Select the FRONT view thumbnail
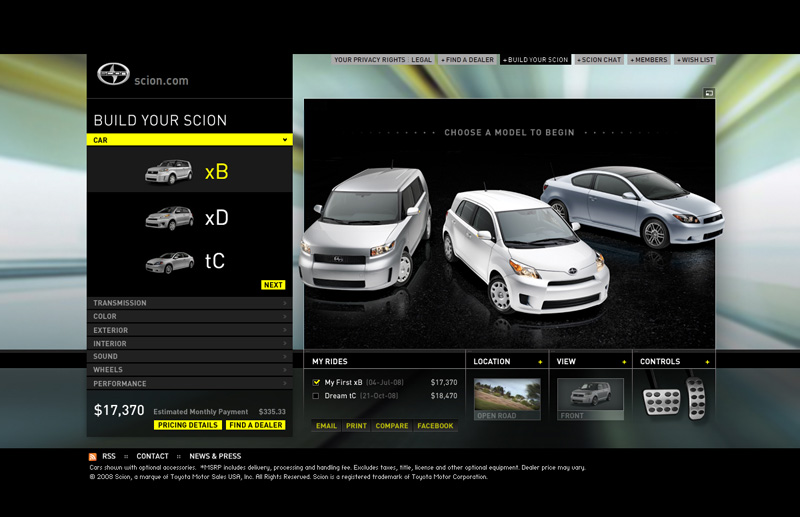Viewport: 800px width, 517px height. pyautogui.click(x=590, y=399)
